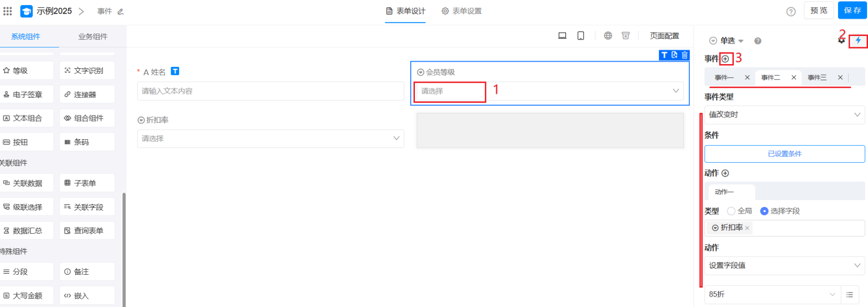Click the 姓名 text input field

[x=270, y=91]
